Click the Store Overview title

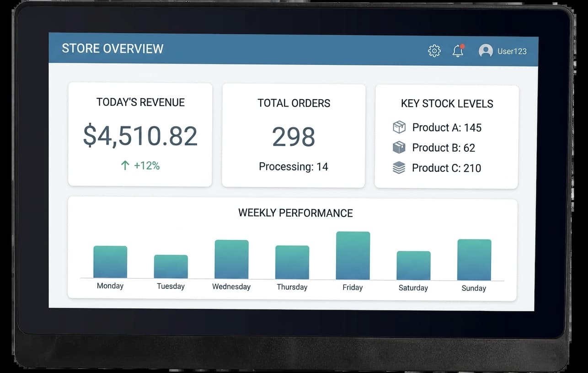click(112, 48)
